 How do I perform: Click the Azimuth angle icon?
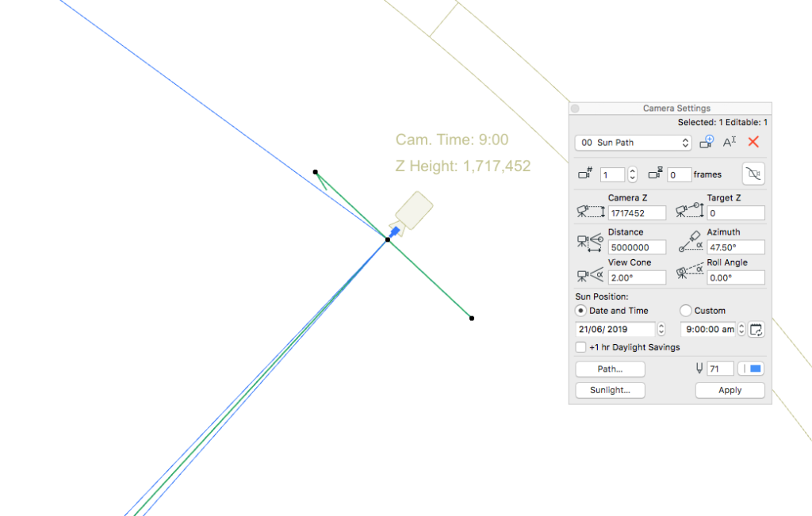(691, 242)
